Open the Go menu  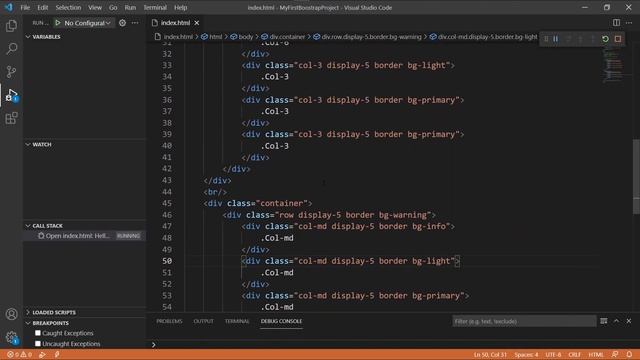[x=113, y=7]
